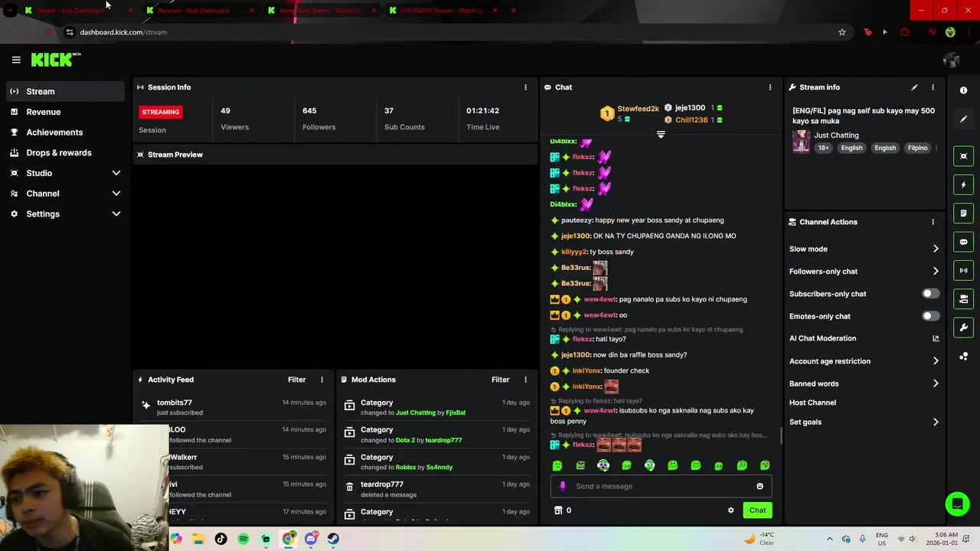Open Activity Feed Filter
Screen dimensions: 980x551
click(296, 380)
